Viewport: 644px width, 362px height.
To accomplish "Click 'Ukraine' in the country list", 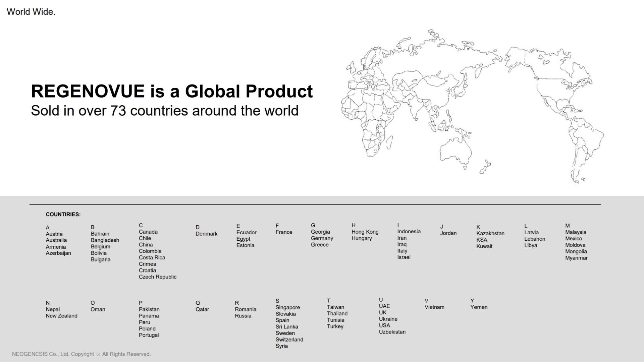I will (x=388, y=319).
